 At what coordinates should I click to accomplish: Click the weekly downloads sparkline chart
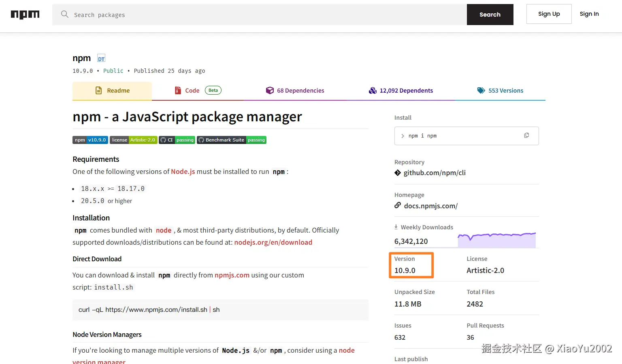496,240
